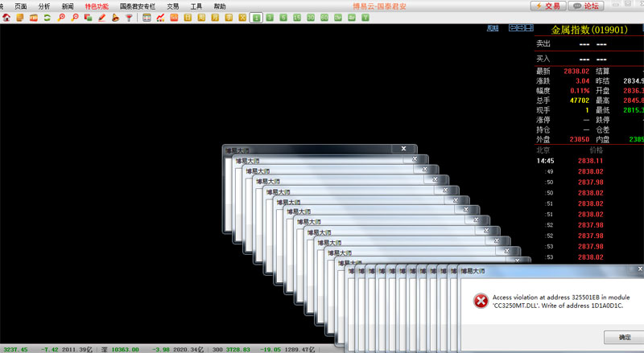Switch to the monthly 月 period icon
Screen dimensions: 644x353
[215, 18]
